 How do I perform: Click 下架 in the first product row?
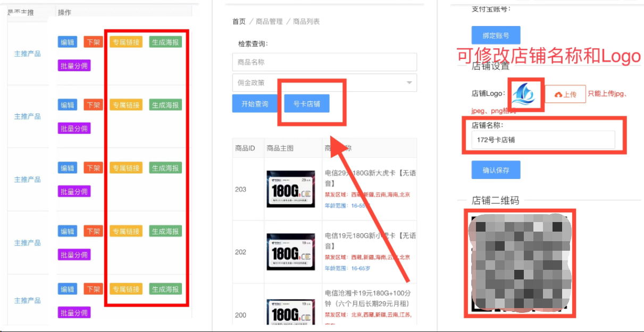tap(94, 42)
